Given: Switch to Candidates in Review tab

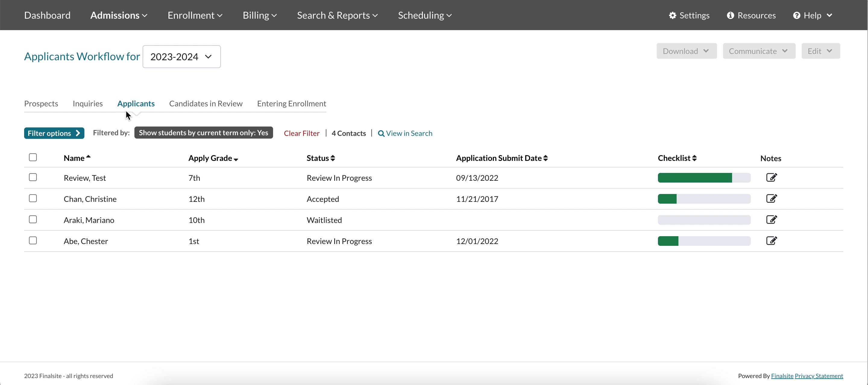Looking at the screenshot, I should coord(206,104).
